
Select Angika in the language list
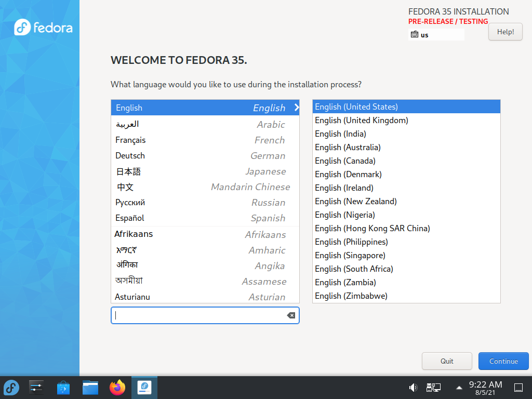coord(205,265)
